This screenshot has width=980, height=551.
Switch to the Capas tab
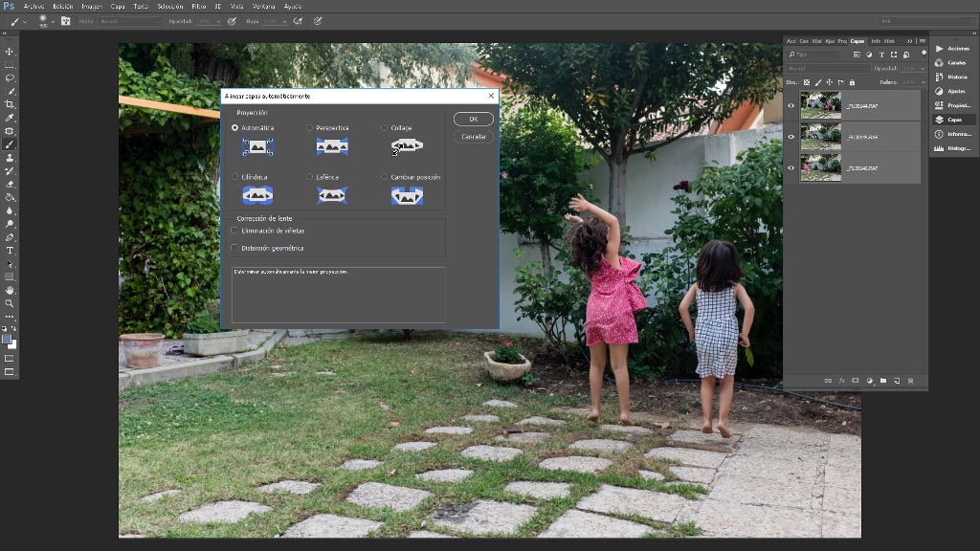857,41
